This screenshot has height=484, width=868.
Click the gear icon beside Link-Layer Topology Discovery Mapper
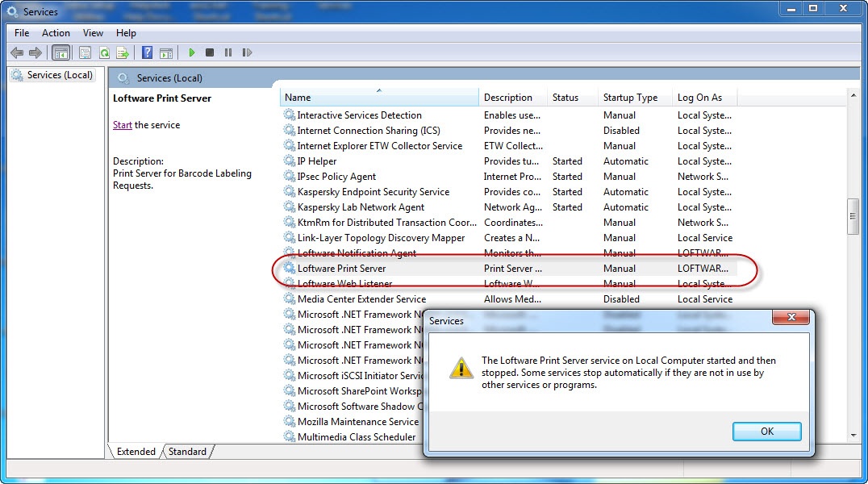[290, 238]
